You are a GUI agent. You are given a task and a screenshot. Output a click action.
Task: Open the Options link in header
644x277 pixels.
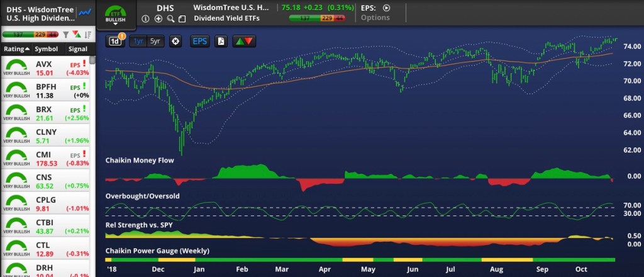click(x=375, y=18)
